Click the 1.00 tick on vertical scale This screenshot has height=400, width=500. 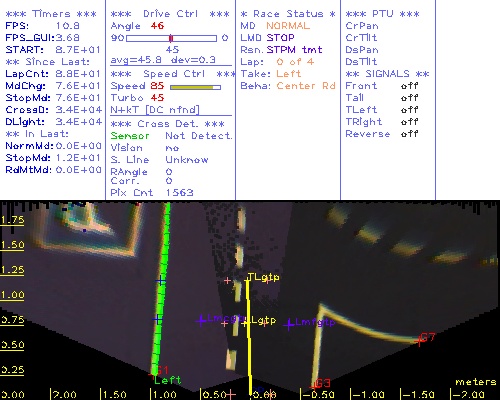[x=12, y=295]
